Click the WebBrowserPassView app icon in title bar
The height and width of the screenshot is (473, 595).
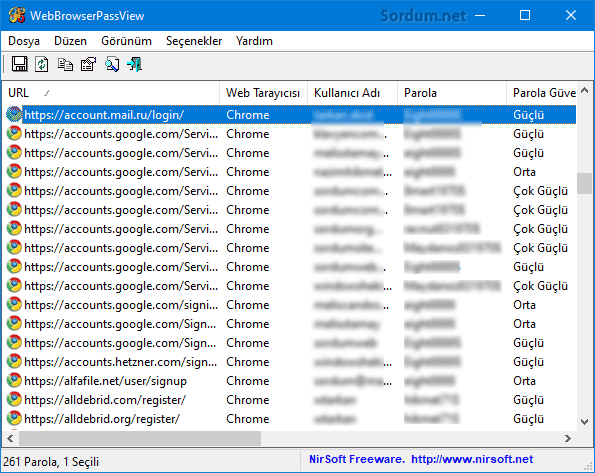point(17,15)
